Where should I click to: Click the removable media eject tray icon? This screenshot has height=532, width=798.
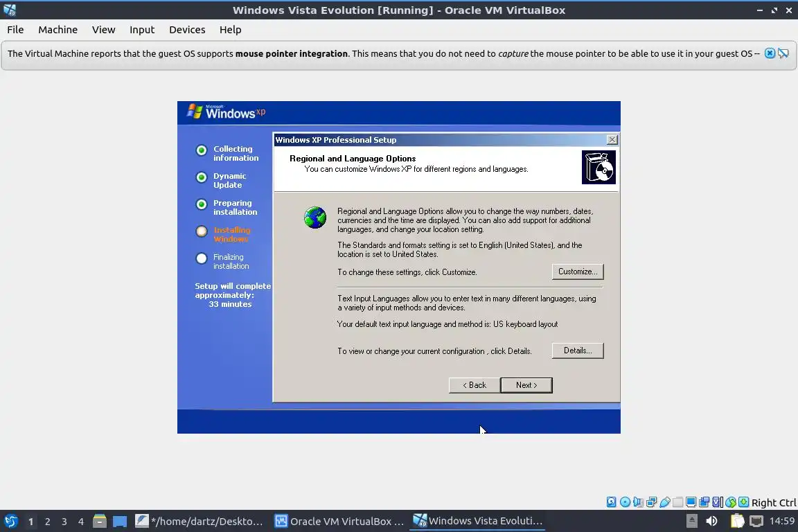click(x=691, y=521)
